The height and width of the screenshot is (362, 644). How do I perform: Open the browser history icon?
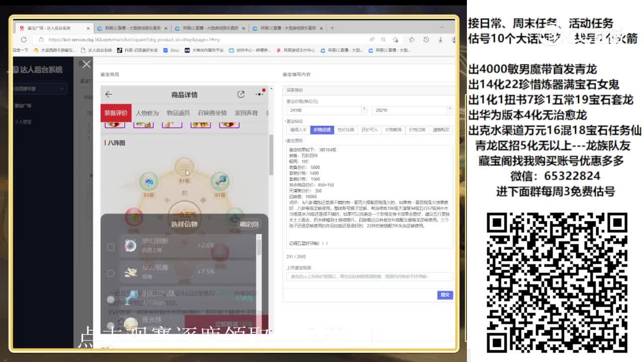[x=426, y=39]
